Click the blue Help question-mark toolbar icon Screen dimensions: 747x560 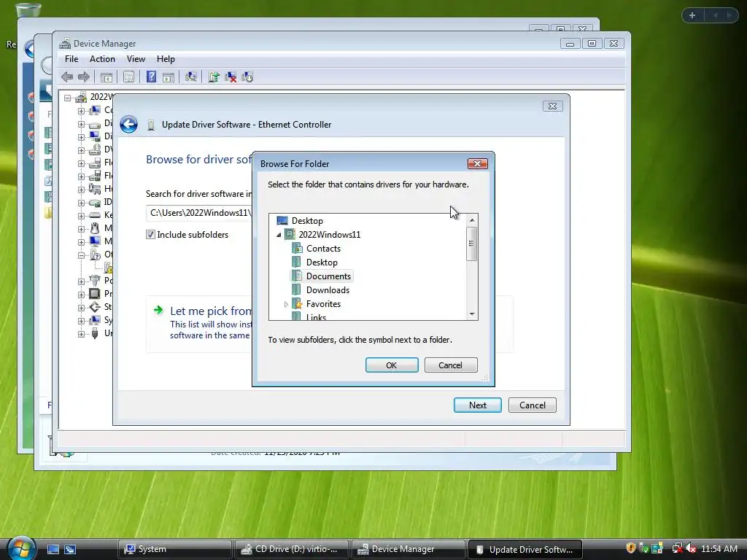tap(151, 77)
